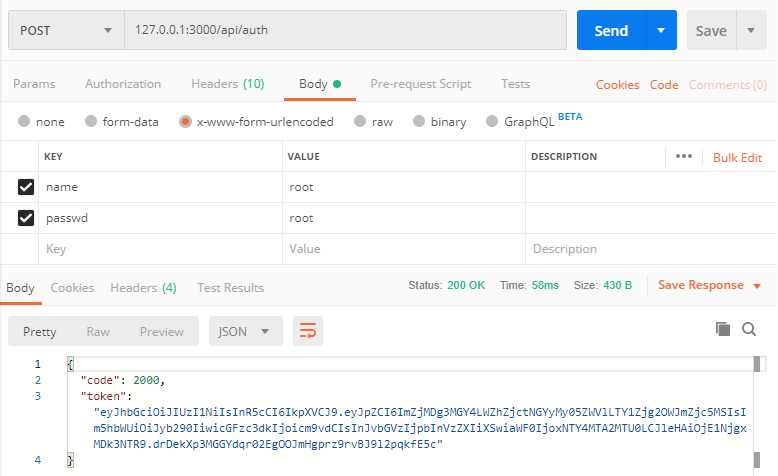Open the Headers (10) request tab
This screenshot has width=778, height=476.
click(228, 84)
